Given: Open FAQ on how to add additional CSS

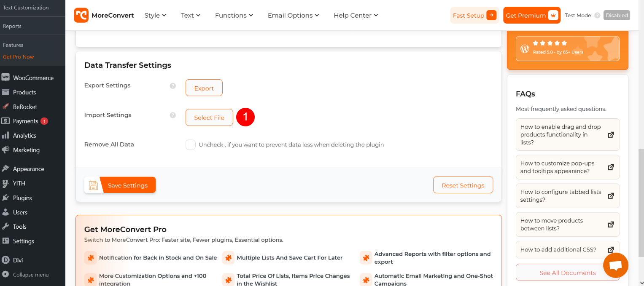Looking at the screenshot, I should (x=568, y=250).
